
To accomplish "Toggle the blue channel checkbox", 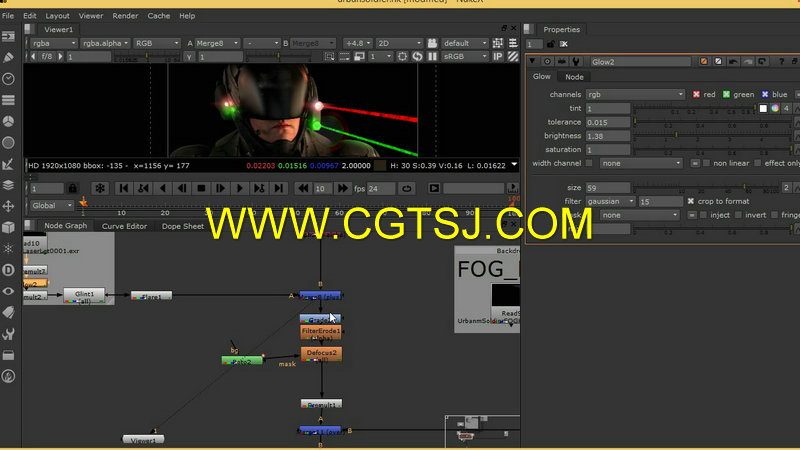I will [x=765, y=94].
